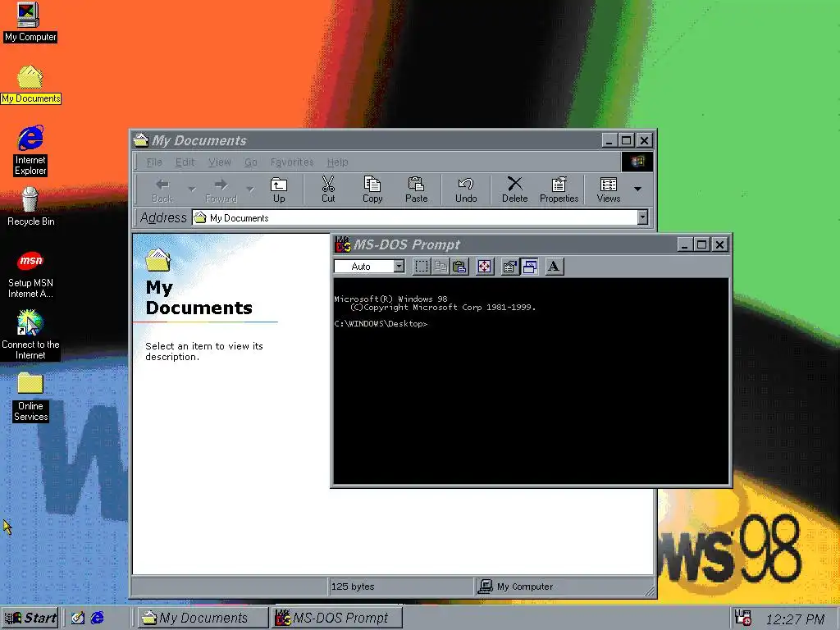Screen dimensions: 840x630
Task: Click the Paste toolbar icon
Action: click(x=416, y=190)
